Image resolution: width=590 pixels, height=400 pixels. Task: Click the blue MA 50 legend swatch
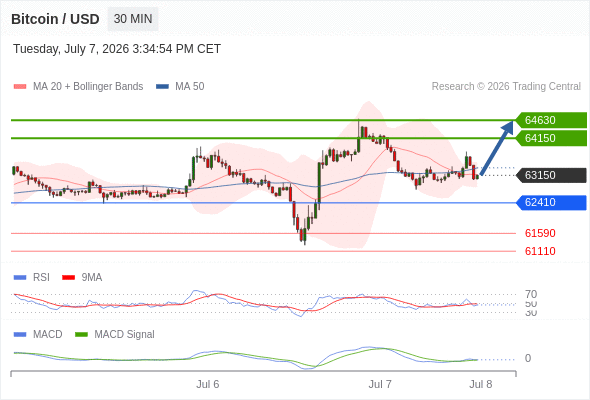[x=162, y=87]
